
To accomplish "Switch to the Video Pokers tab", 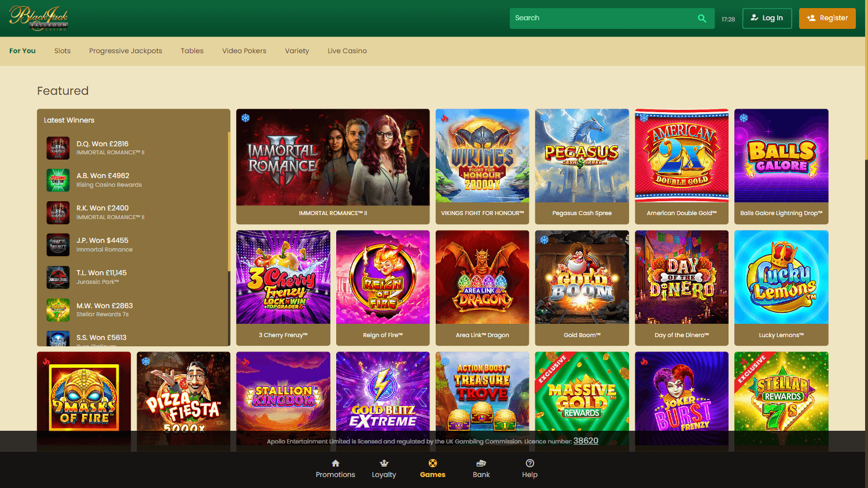I will pyautogui.click(x=244, y=51).
